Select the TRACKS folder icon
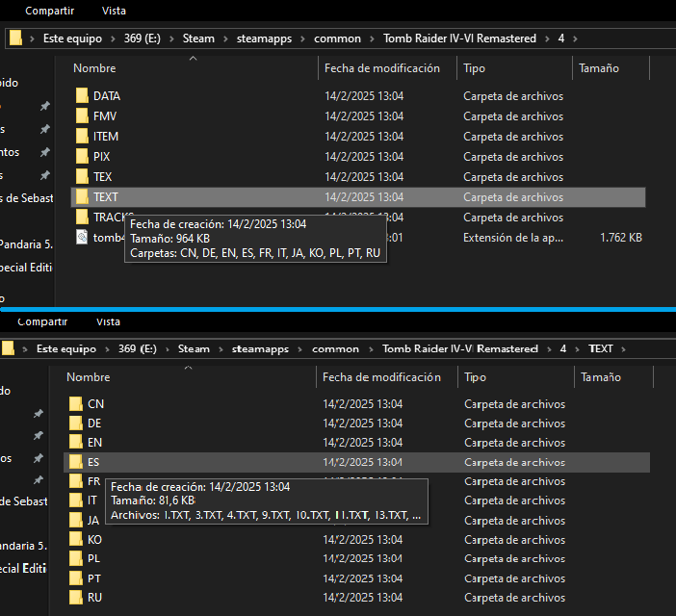Viewport: 676px width, 616px height. [82, 218]
